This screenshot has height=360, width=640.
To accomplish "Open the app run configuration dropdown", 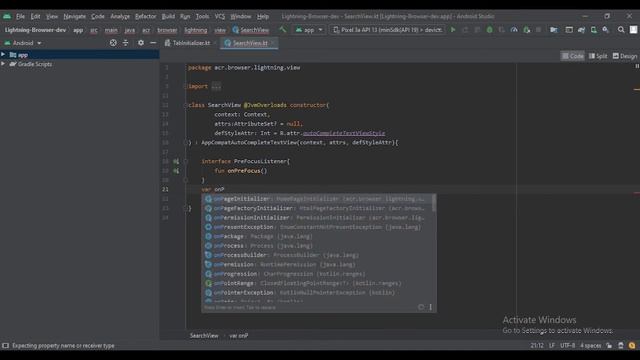I will coord(309,30).
